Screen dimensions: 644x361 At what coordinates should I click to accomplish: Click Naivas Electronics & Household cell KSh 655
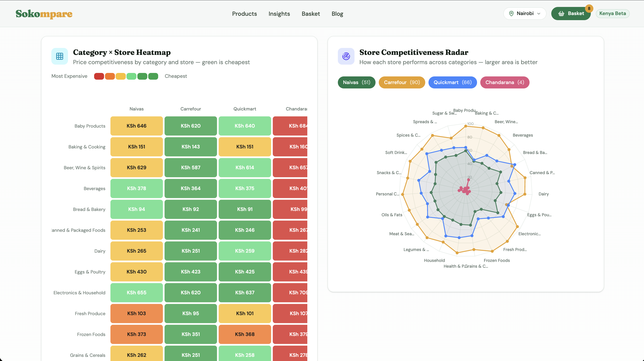click(x=136, y=293)
